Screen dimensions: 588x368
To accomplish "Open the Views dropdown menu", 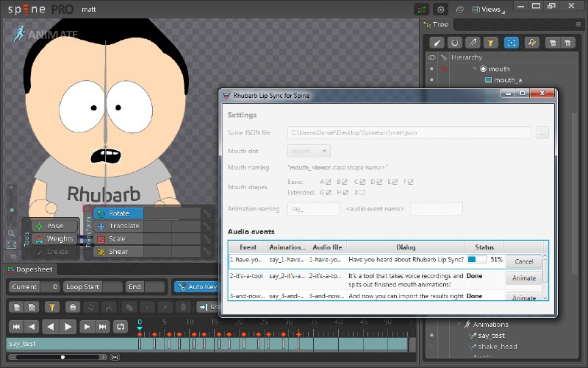I will pos(488,10).
